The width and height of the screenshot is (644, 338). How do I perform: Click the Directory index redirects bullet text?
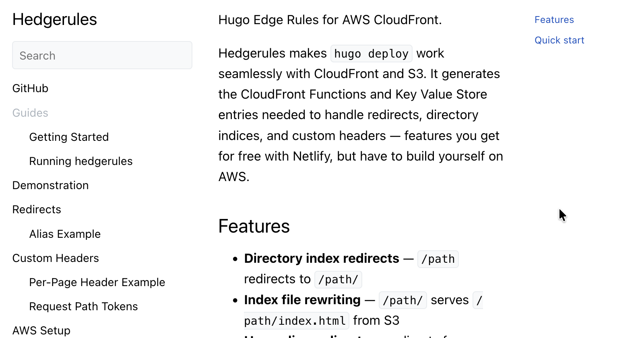click(321, 258)
